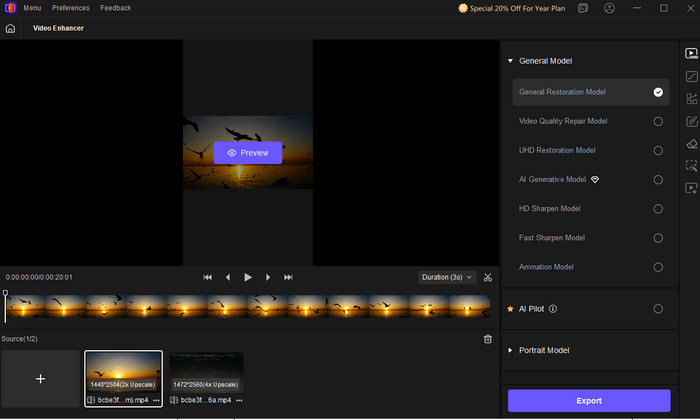The height and width of the screenshot is (420, 700).
Task: Click the scissors trim icon
Action: click(x=488, y=277)
